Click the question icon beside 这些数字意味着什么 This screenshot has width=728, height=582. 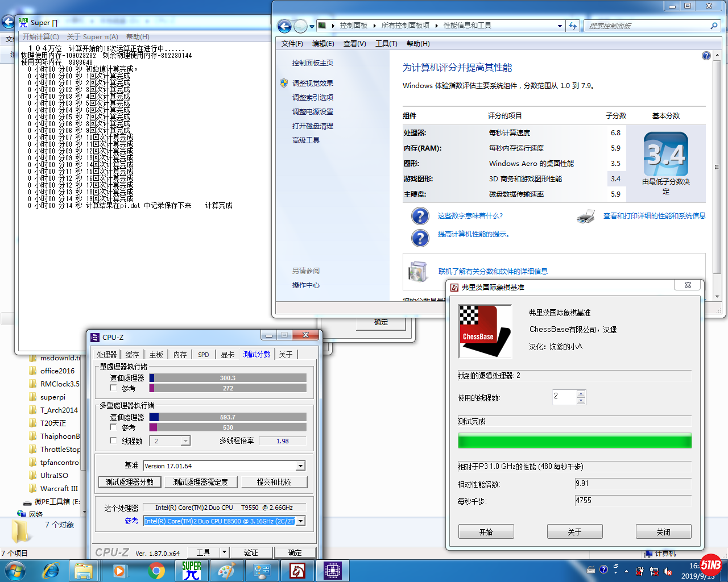click(x=420, y=216)
